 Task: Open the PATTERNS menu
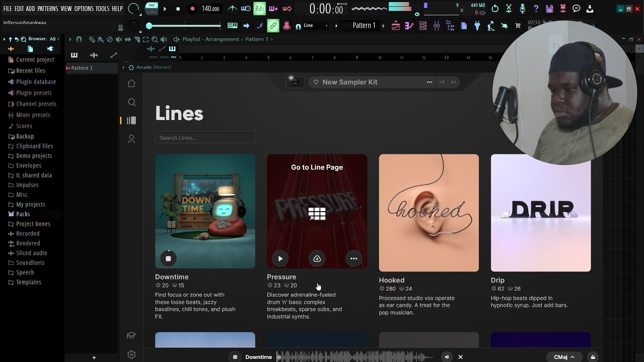[48, 9]
